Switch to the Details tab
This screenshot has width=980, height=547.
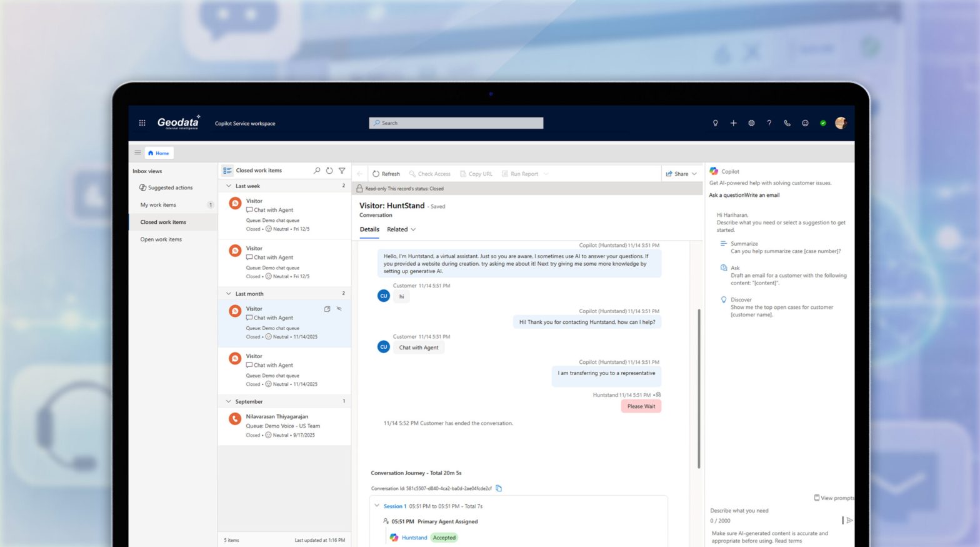click(369, 229)
